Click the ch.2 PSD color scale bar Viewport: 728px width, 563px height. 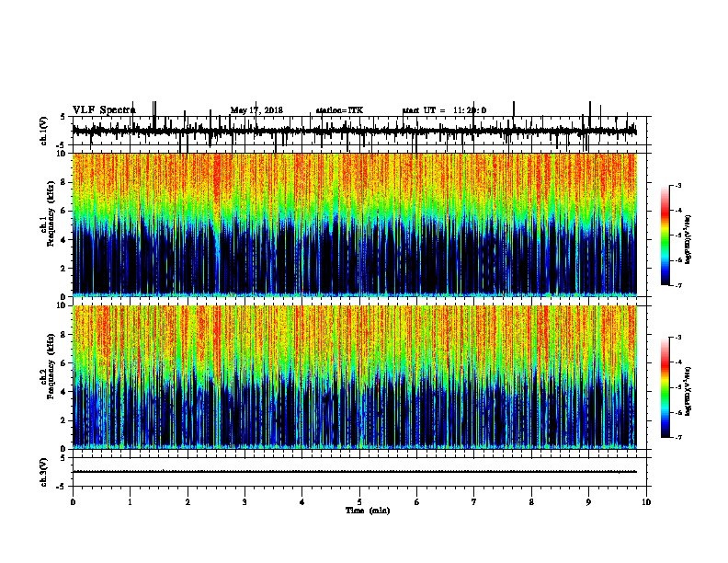(x=665, y=387)
